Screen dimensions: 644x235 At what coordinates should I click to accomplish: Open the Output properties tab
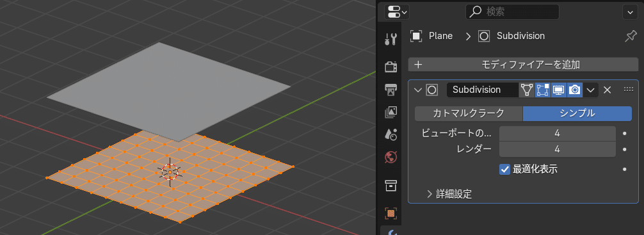click(390, 89)
